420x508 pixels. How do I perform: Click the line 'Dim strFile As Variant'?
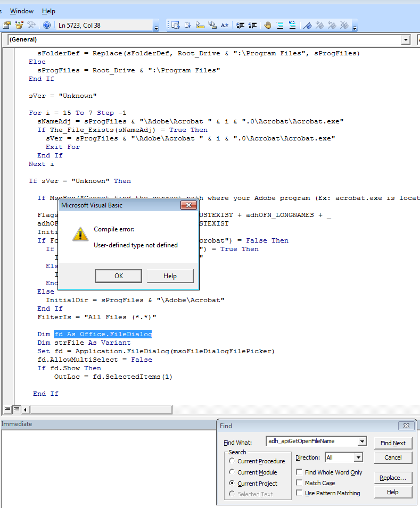coord(84,343)
